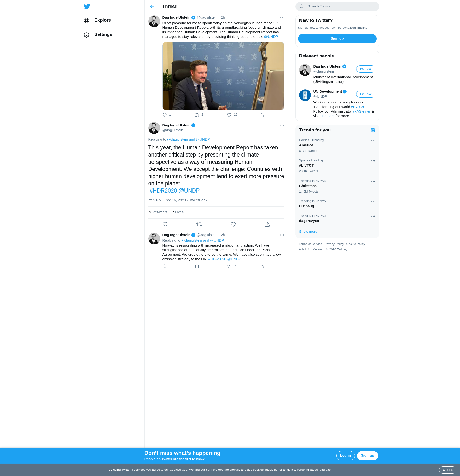The width and height of the screenshot is (460, 476).
Task: Open the dagsrevyen trending topic
Action: [x=337, y=219]
